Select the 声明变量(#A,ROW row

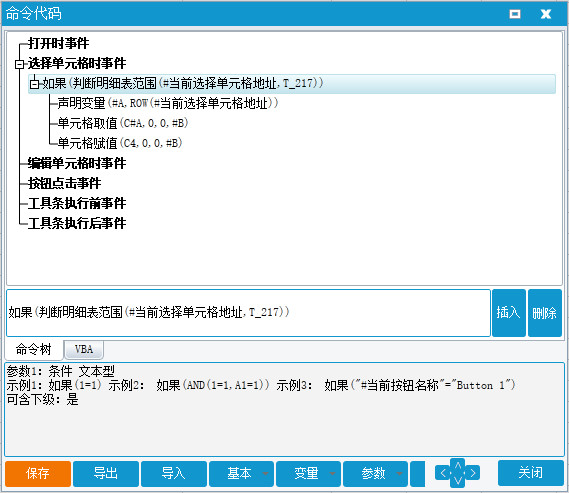pos(168,103)
